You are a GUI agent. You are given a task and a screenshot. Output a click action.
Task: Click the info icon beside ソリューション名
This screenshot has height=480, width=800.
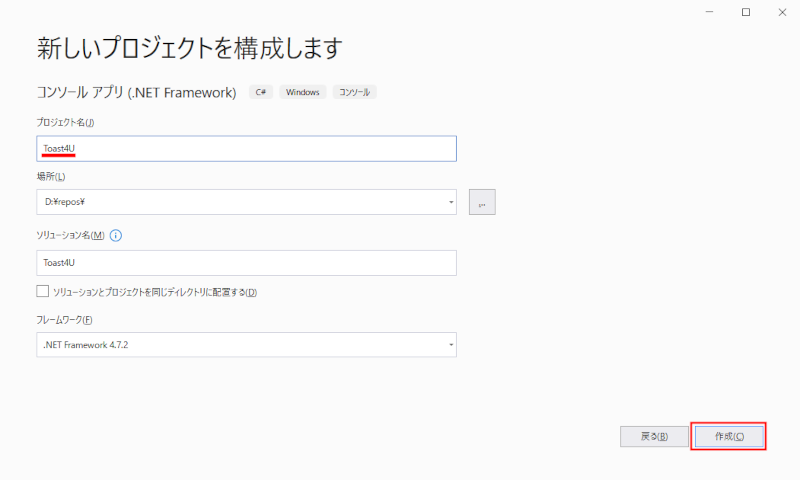(116, 235)
